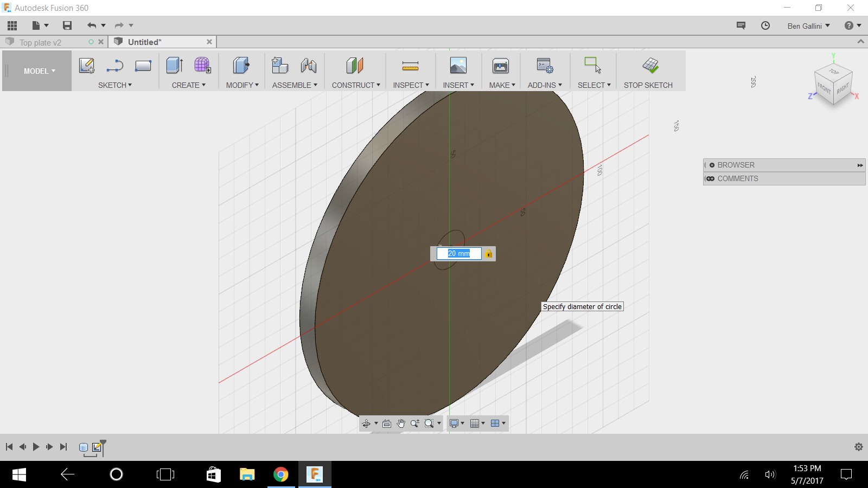Open the Ben Gallini account menu
Image resolution: width=868 pixels, height=488 pixels.
tap(808, 25)
